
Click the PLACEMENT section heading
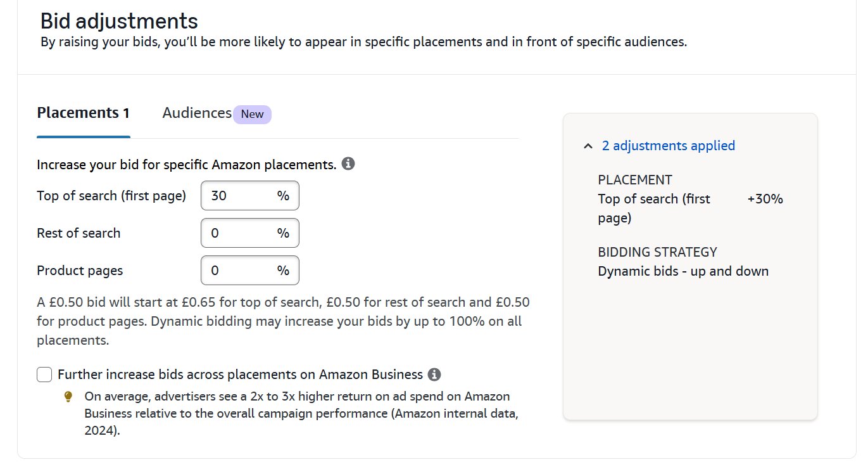[635, 179]
